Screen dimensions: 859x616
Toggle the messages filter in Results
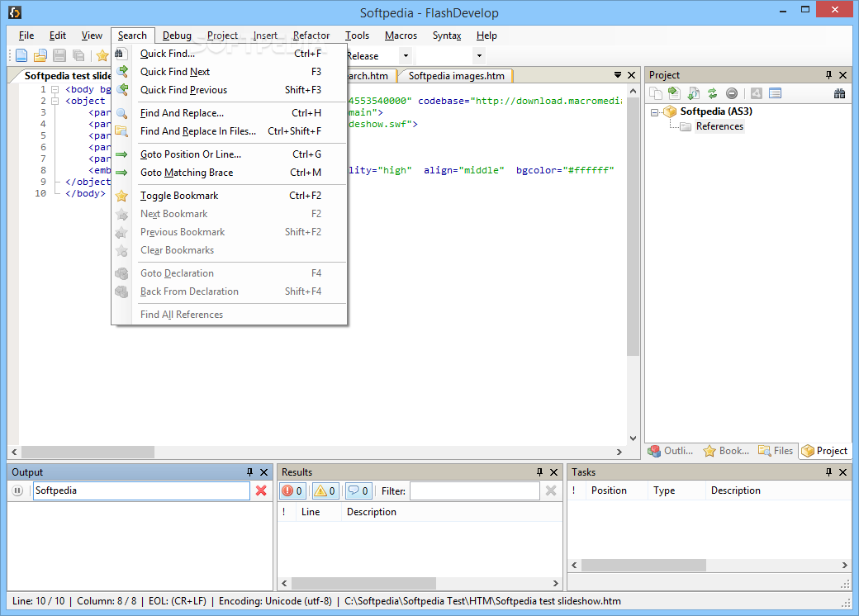click(x=358, y=490)
